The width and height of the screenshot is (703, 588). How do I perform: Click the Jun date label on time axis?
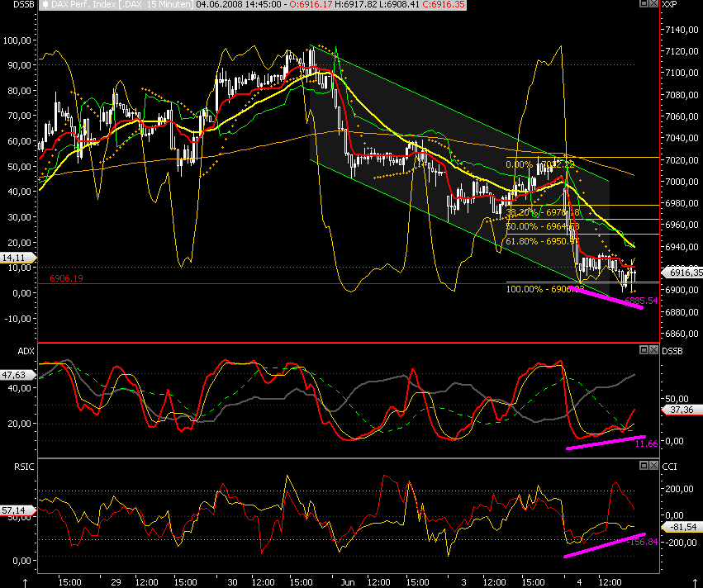pos(348,582)
